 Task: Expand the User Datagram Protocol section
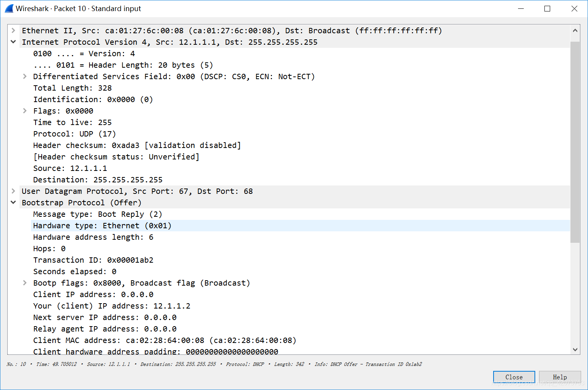(x=13, y=191)
